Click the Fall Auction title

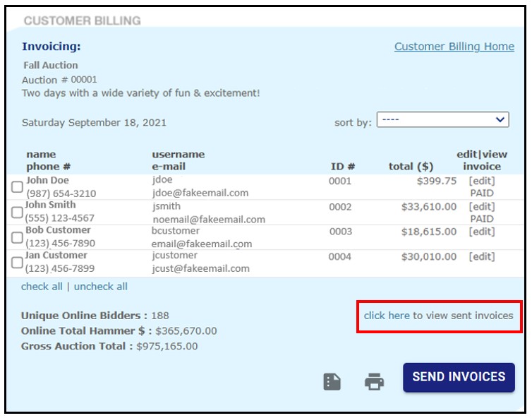[x=51, y=65]
